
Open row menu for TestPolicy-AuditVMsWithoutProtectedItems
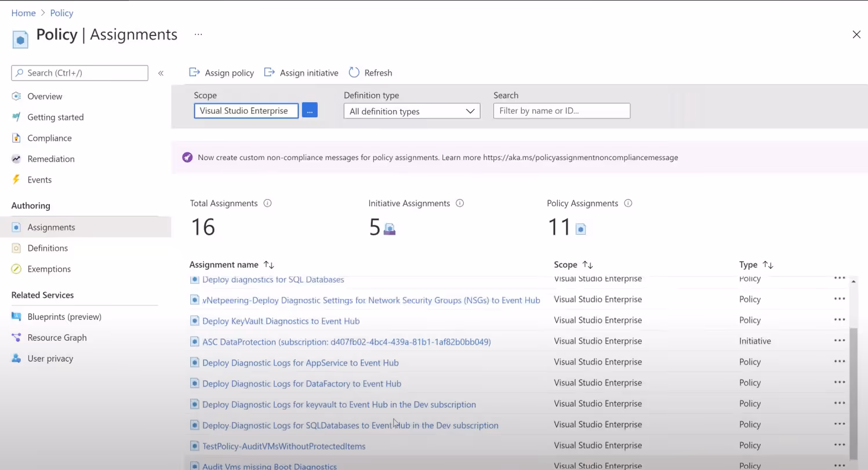(x=840, y=445)
